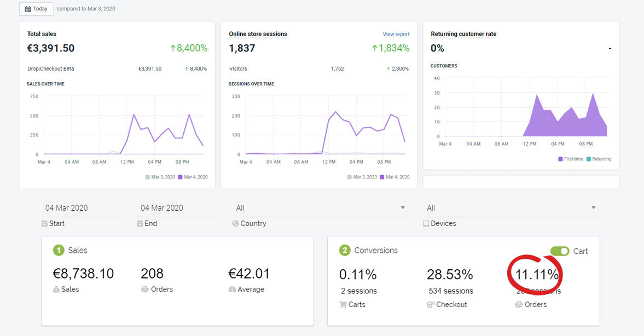Image resolution: width=644 pixels, height=336 pixels.
Task: Select the Returning customer rate title
Action: 463,34
